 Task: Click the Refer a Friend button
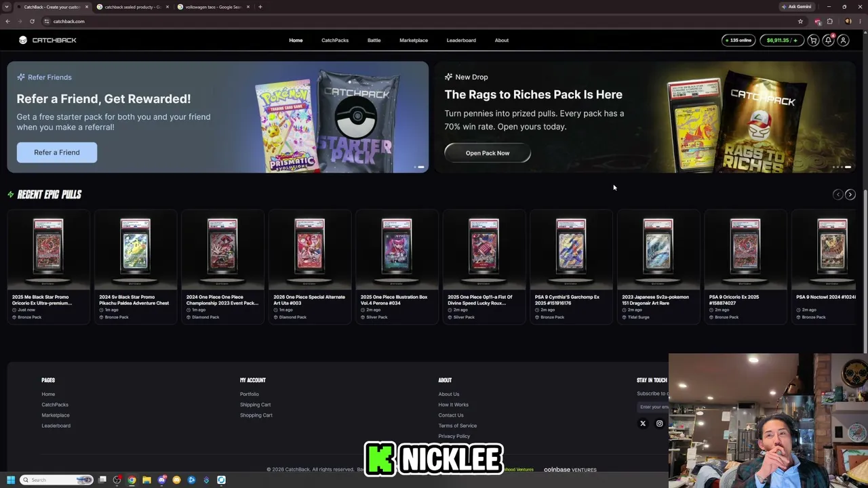57,152
